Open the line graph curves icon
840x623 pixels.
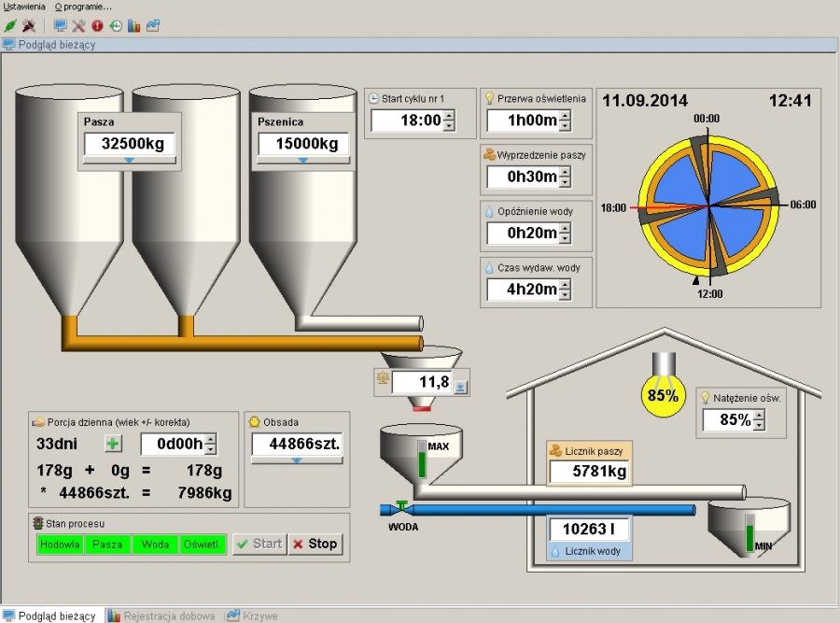152,25
